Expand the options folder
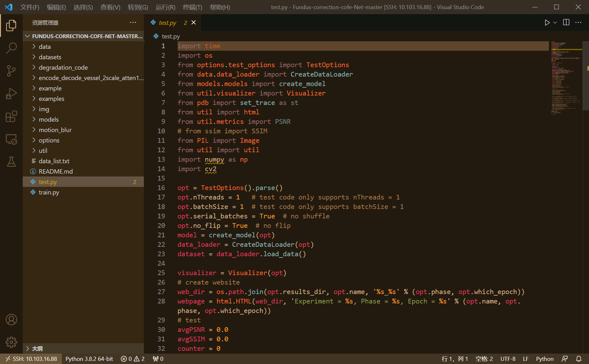Image resolution: width=589 pixels, height=364 pixels. (49, 140)
